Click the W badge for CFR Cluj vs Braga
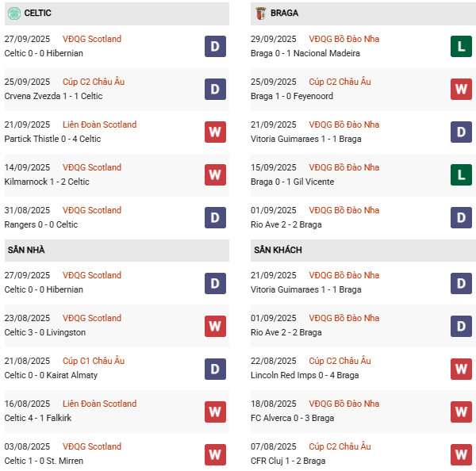The width and height of the screenshot is (476, 471). (461, 454)
